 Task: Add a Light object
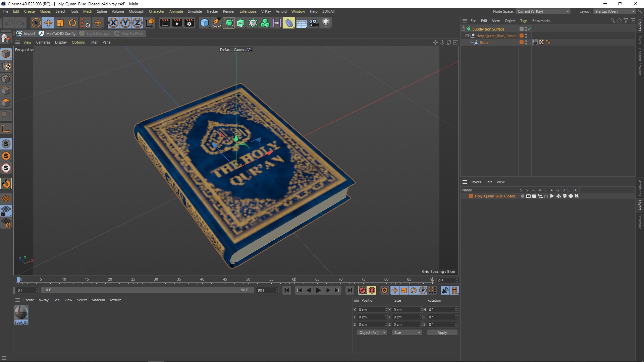[x=326, y=23]
